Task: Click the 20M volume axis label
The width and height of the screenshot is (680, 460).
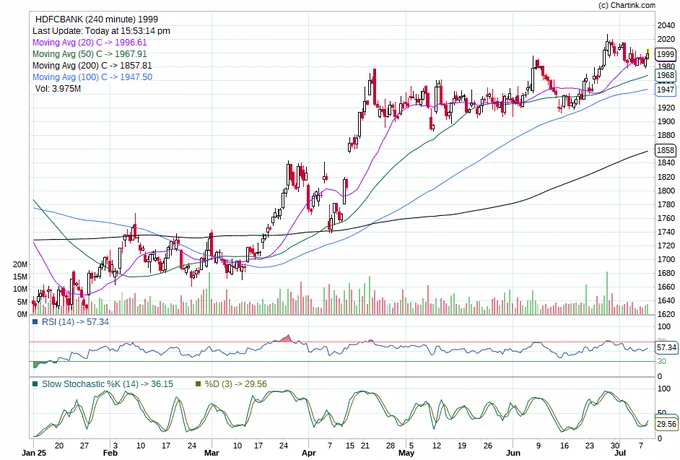Action: [x=20, y=264]
